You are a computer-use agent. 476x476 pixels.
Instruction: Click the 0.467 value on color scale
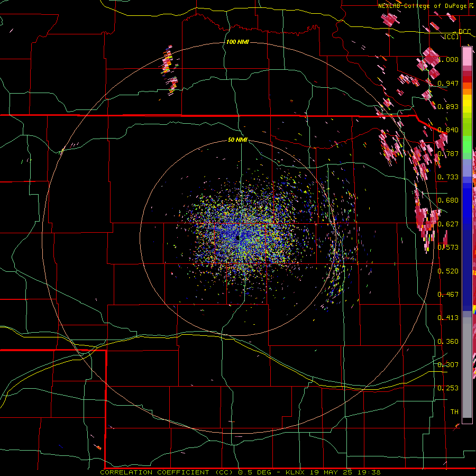[x=448, y=295]
